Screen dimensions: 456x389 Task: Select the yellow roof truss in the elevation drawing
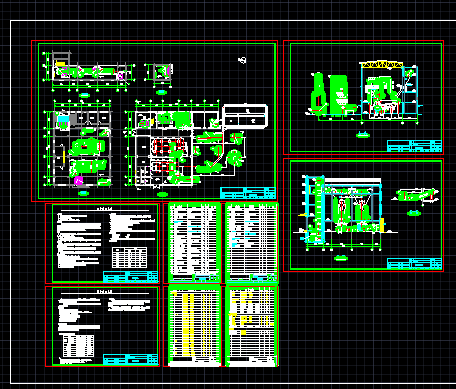tap(382, 64)
